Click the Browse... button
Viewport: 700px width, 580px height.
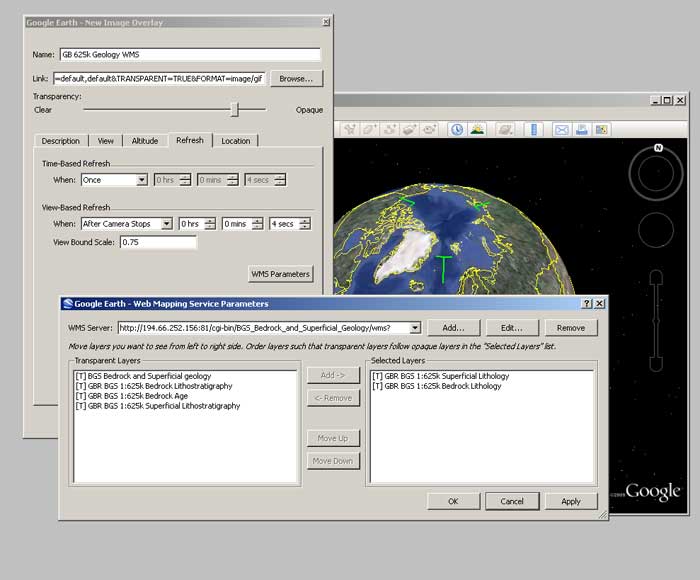[x=296, y=79]
